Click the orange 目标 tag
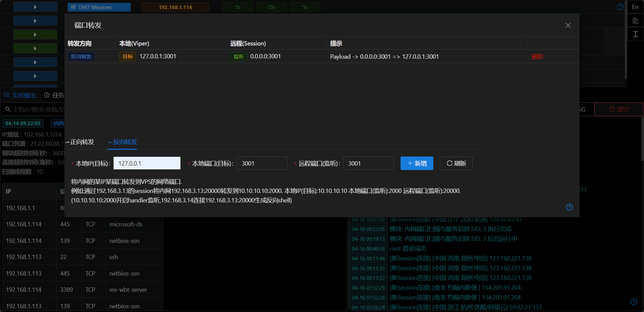644x312 pixels. 127,56
